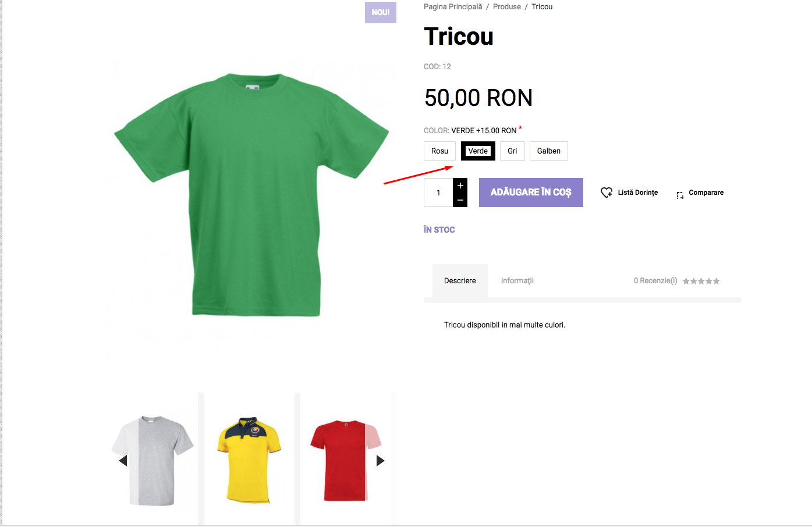Select the Rosu color option

point(439,151)
